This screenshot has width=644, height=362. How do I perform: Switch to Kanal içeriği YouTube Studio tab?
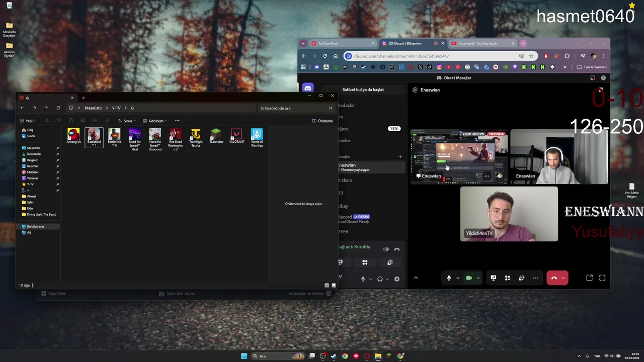coord(483,43)
